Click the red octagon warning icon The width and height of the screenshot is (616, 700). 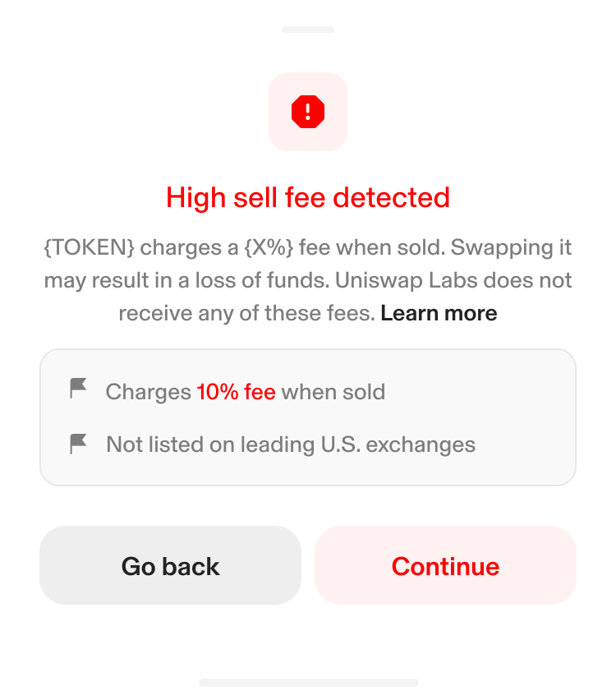point(308,112)
